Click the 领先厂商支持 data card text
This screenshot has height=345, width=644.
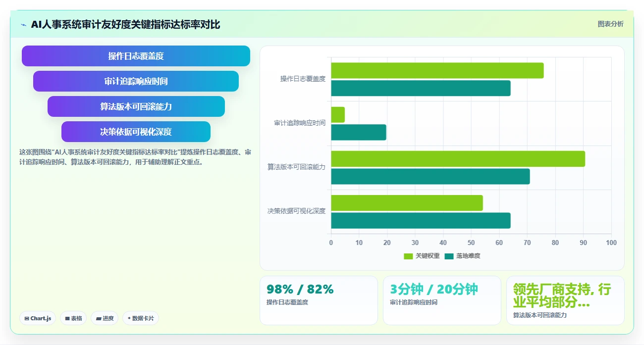[562, 296]
